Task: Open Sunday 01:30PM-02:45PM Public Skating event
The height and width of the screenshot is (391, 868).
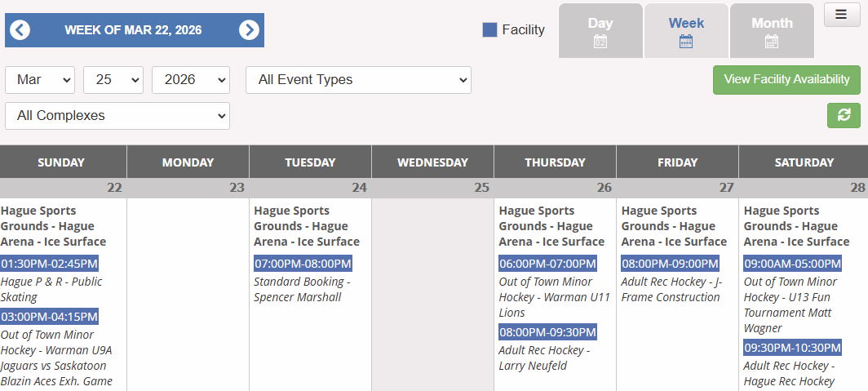Action: pos(50,264)
